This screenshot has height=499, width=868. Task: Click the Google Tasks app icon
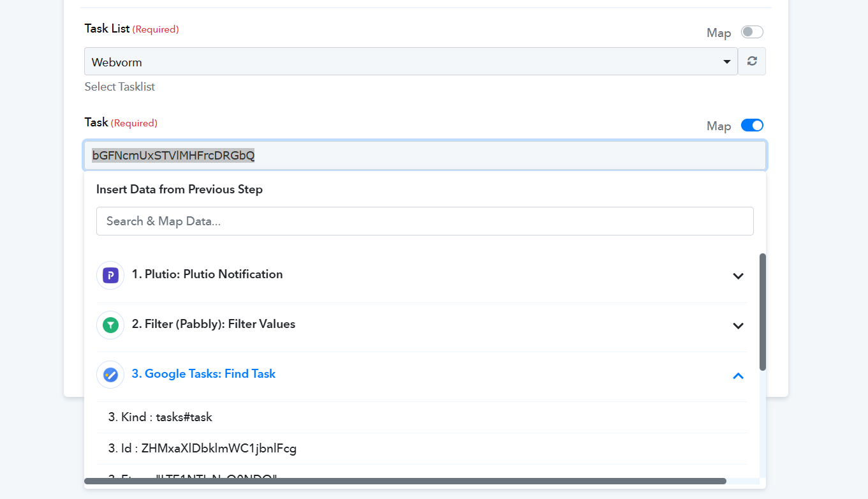[110, 375]
